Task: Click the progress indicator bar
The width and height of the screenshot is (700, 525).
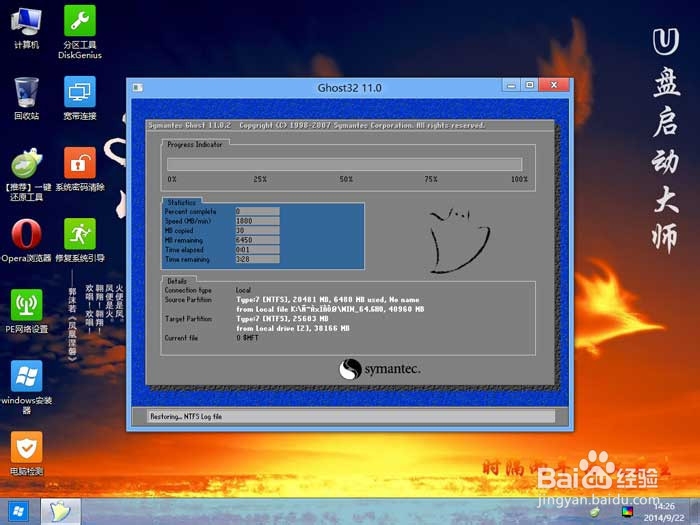Action: 344,164
